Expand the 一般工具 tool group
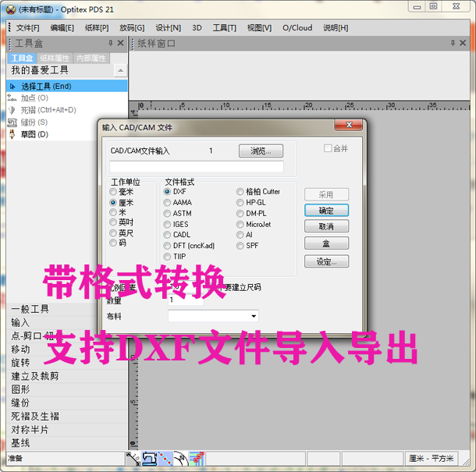The width and height of the screenshot is (476, 472). (52, 309)
